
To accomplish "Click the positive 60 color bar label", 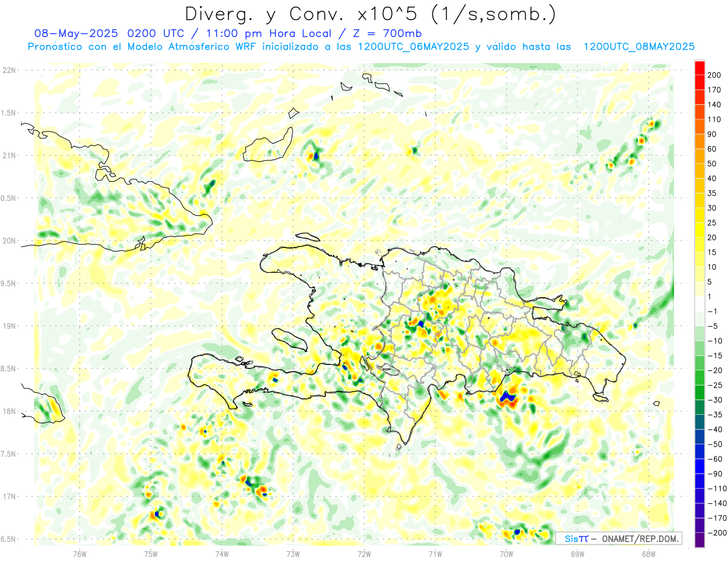I will pos(712,149).
